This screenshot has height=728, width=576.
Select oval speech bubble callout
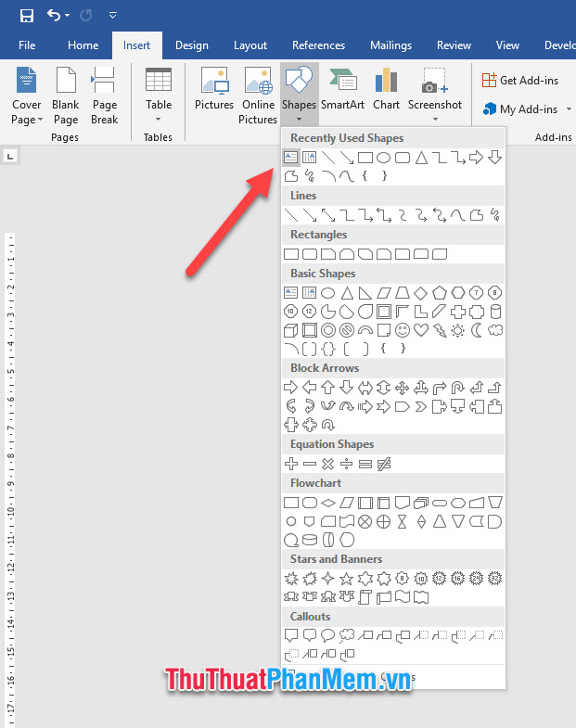pos(328,634)
